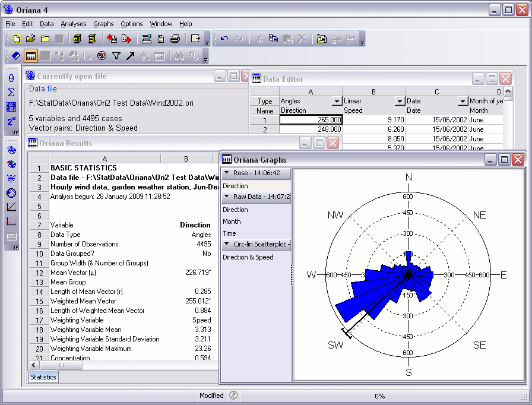The image size is (532, 405).
Task: Select the cell containing 265.000
Action: [x=311, y=120]
